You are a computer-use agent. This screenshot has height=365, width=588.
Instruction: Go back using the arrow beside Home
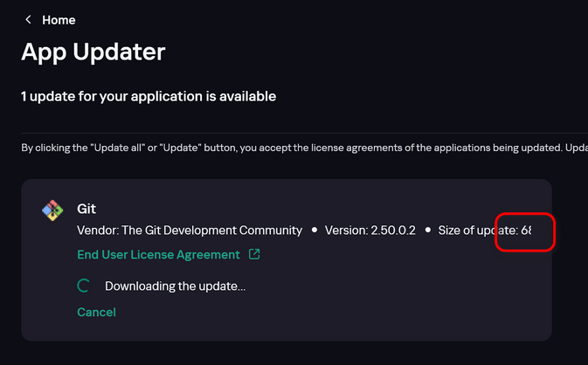click(x=28, y=19)
